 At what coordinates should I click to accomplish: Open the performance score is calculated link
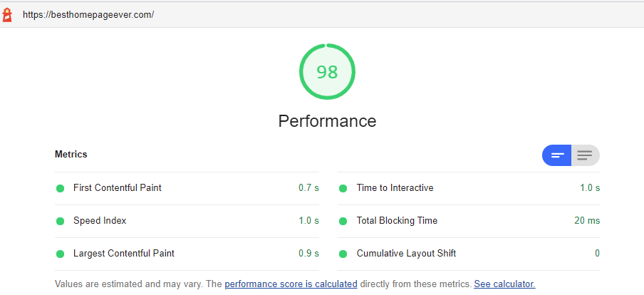click(x=291, y=284)
